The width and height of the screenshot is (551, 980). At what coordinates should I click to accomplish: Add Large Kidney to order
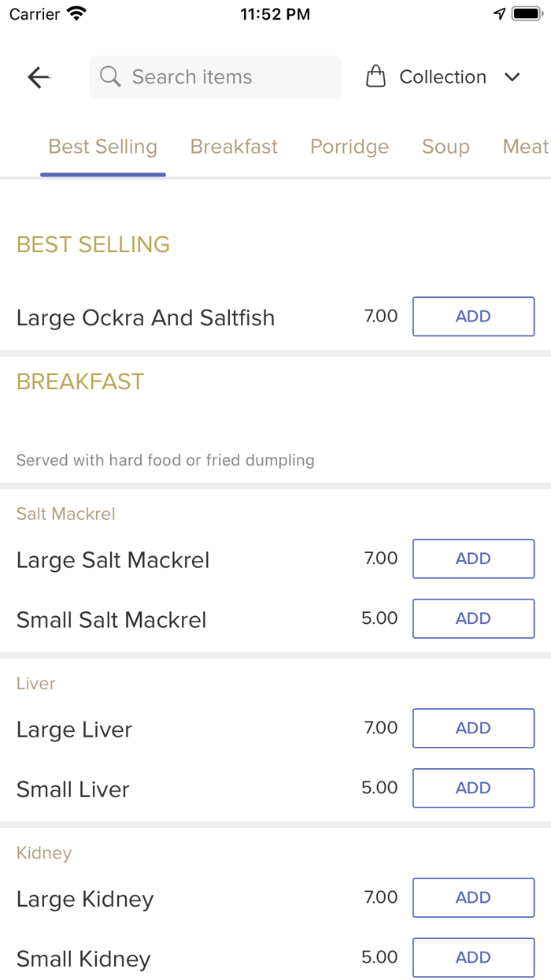pyautogui.click(x=473, y=897)
